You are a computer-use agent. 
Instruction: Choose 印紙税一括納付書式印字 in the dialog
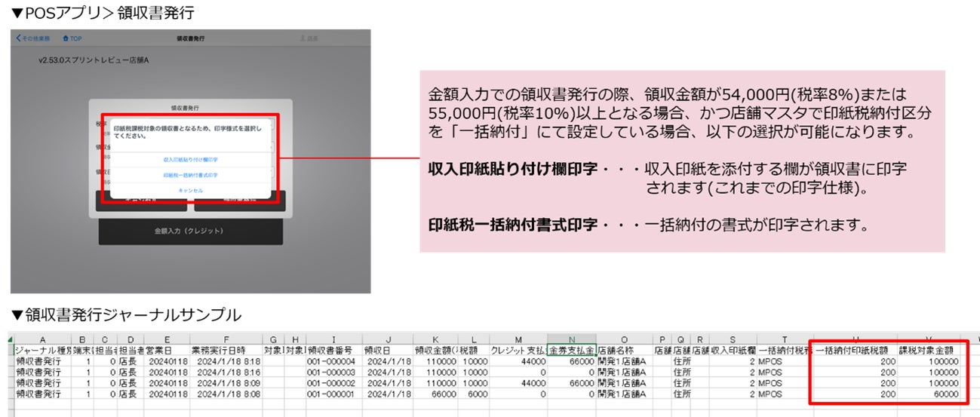[x=191, y=175]
